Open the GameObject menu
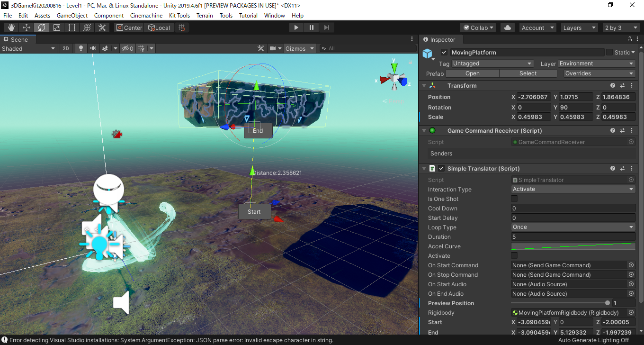 (72, 16)
